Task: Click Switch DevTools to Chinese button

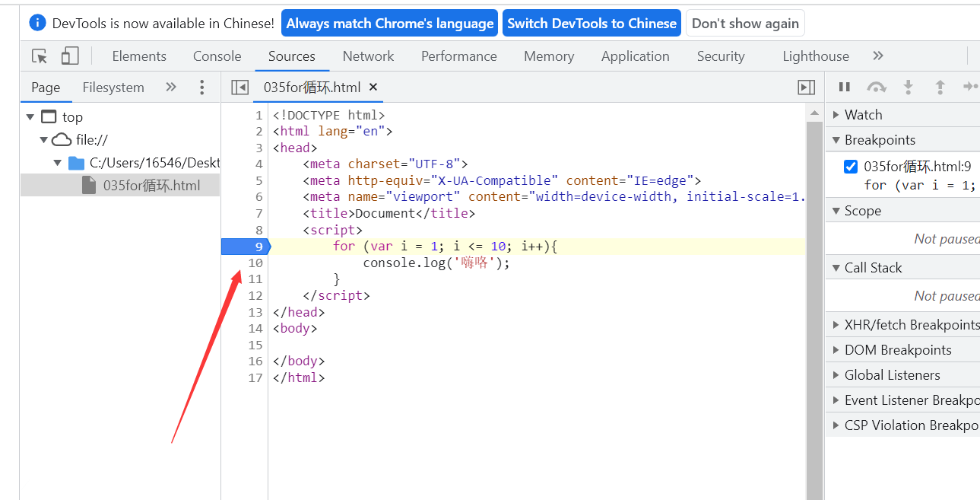Action: click(x=592, y=24)
